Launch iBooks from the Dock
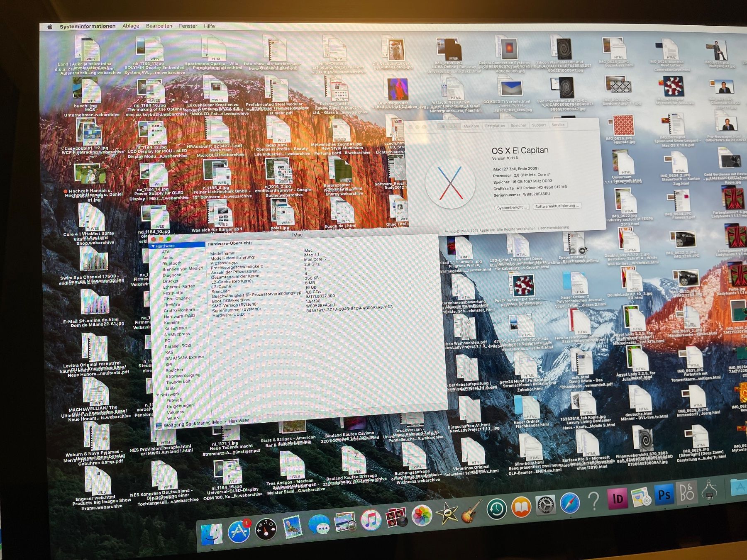Screen dimensions: 747x560 [521, 507]
